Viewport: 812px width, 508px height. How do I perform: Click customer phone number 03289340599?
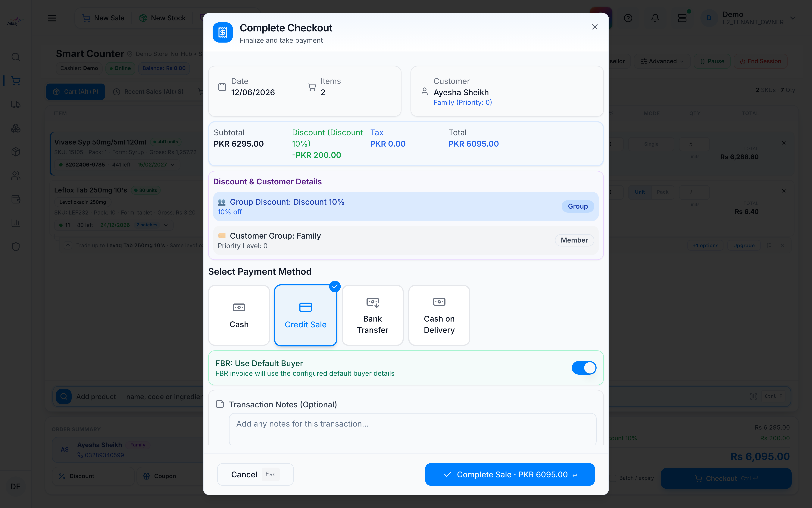tap(104, 455)
